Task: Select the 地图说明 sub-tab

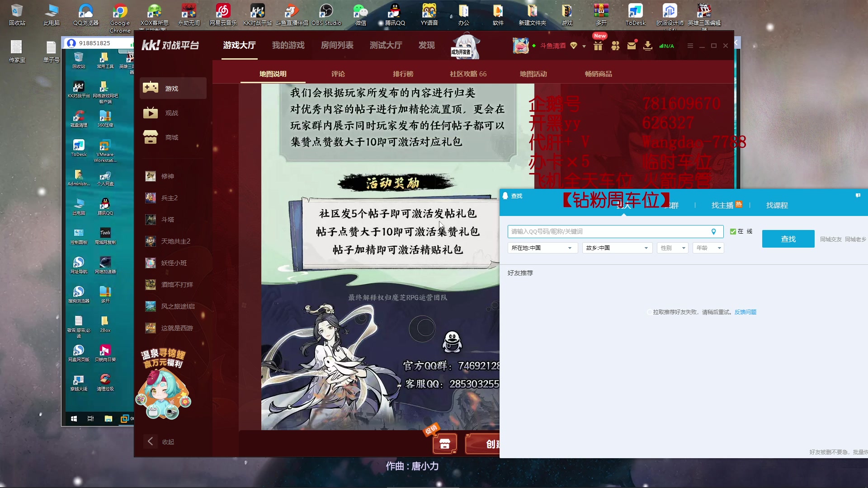Action: 273,74
